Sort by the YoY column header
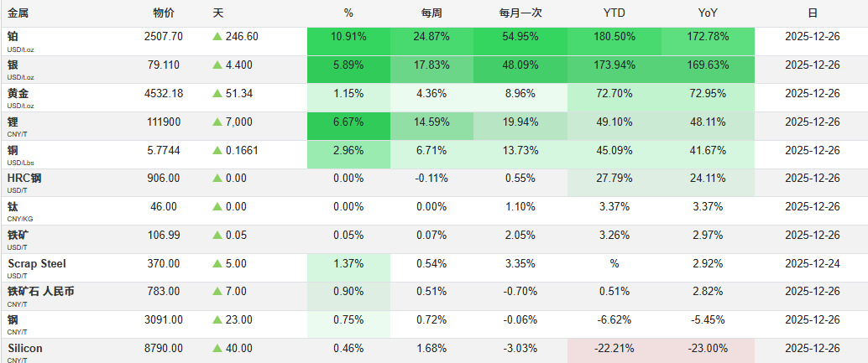Screen dimensions: 868x363 [x=709, y=13]
